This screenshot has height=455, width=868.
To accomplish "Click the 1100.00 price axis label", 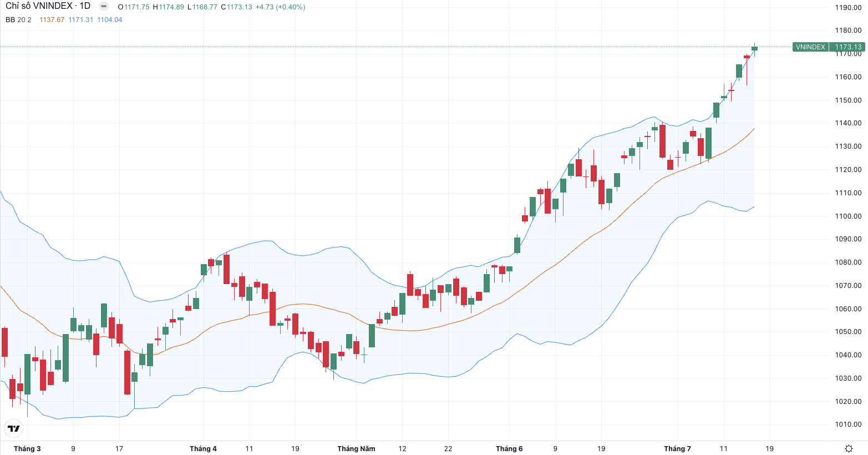I will pyautogui.click(x=848, y=216).
